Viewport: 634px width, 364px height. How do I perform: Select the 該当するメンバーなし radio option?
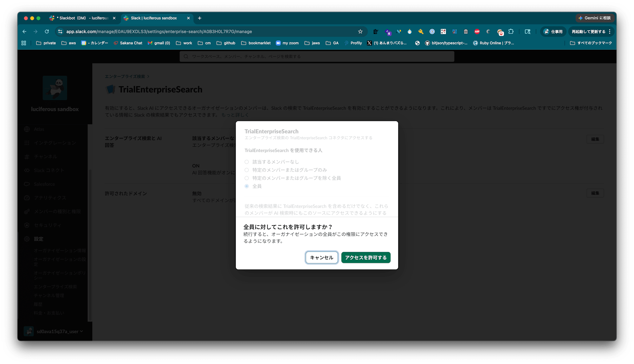pos(247,162)
